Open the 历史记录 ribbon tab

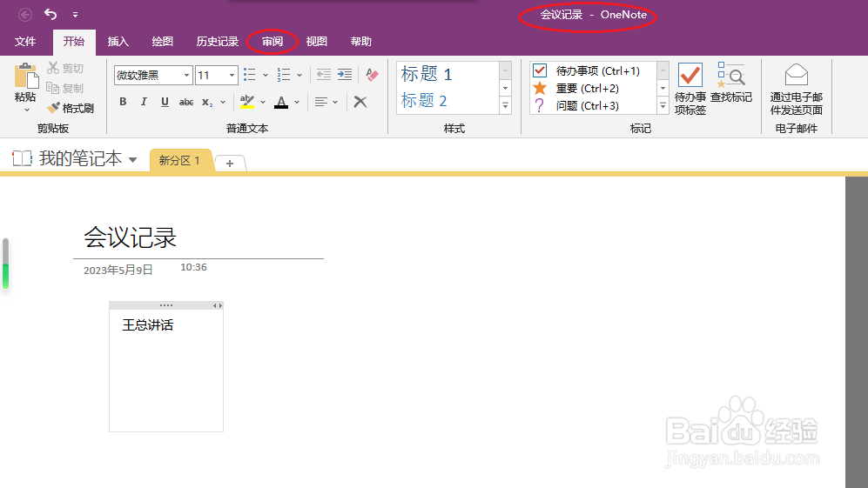[x=217, y=42]
